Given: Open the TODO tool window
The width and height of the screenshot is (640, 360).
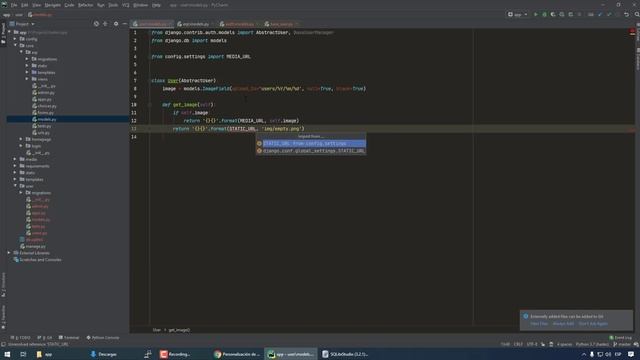Looking at the screenshot, I should coord(20,338).
